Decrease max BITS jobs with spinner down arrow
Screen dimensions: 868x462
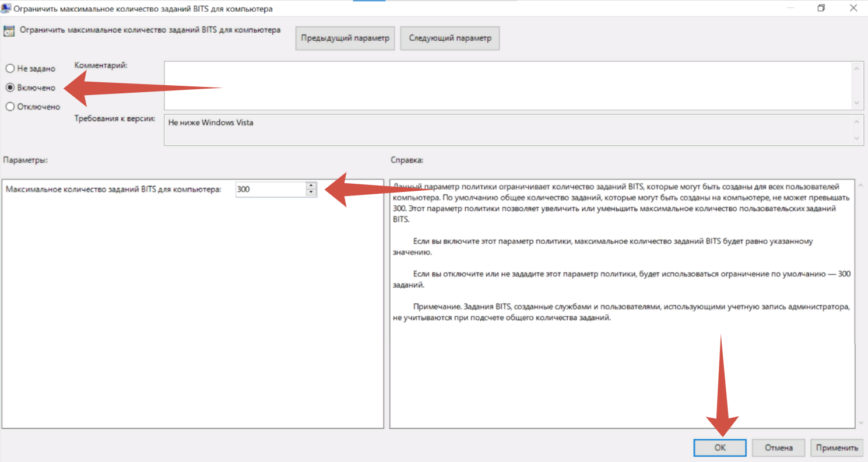tap(311, 193)
